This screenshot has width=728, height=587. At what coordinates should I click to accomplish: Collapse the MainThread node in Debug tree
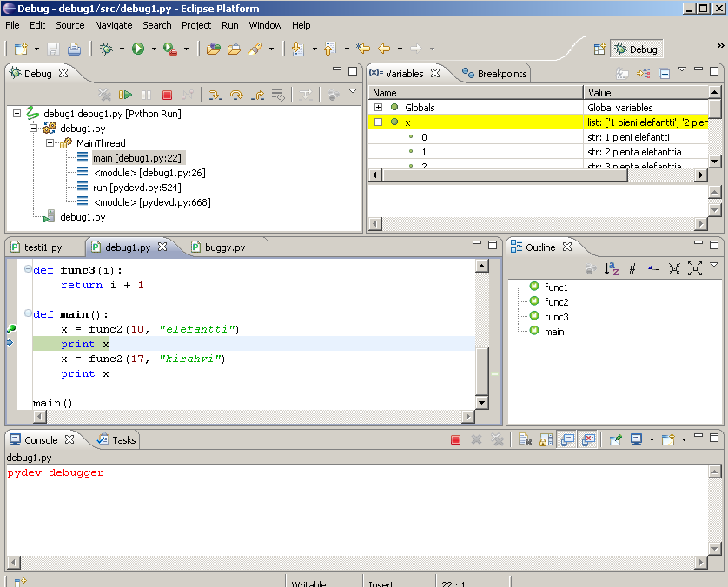[49, 143]
